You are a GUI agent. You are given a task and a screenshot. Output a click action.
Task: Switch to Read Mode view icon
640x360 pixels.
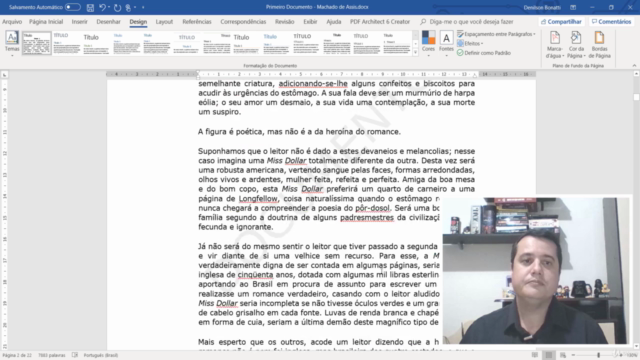(535, 355)
